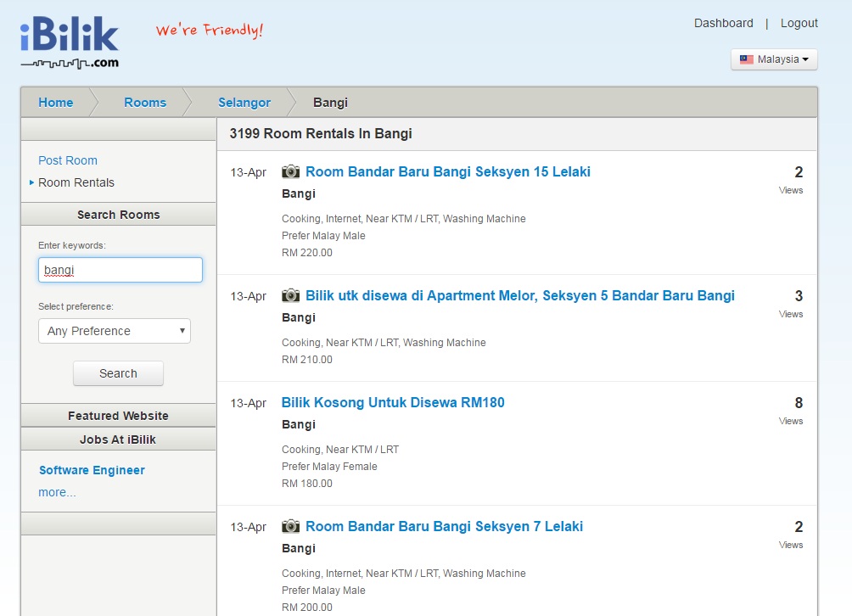Open the Software Engineer job link

pyautogui.click(x=92, y=470)
